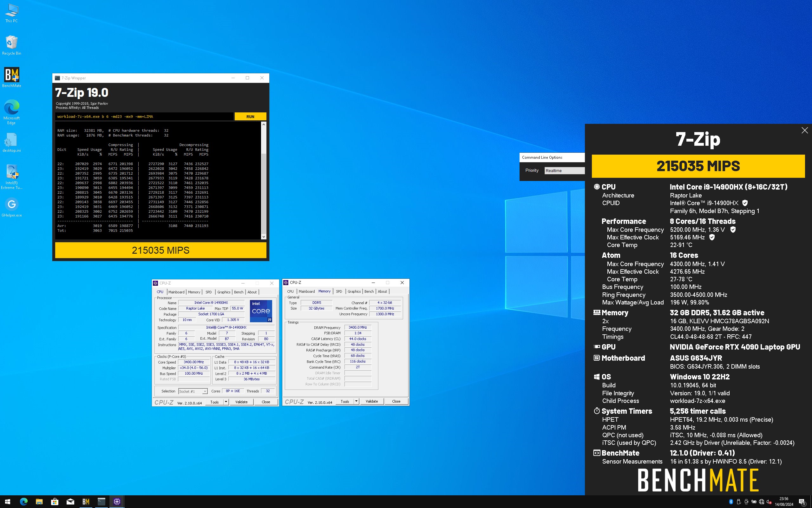Open SPD tab in left CPU-Z window
The image size is (812, 508).
tap(208, 292)
